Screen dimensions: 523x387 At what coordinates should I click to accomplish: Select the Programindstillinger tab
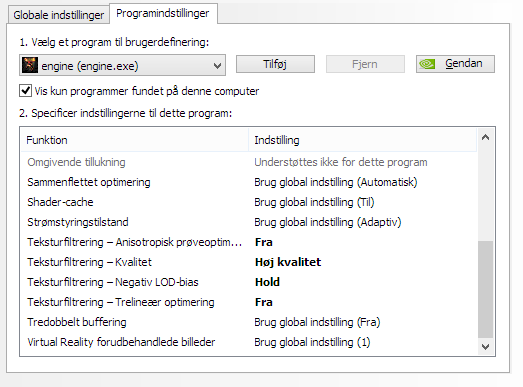click(x=163, y=13)
